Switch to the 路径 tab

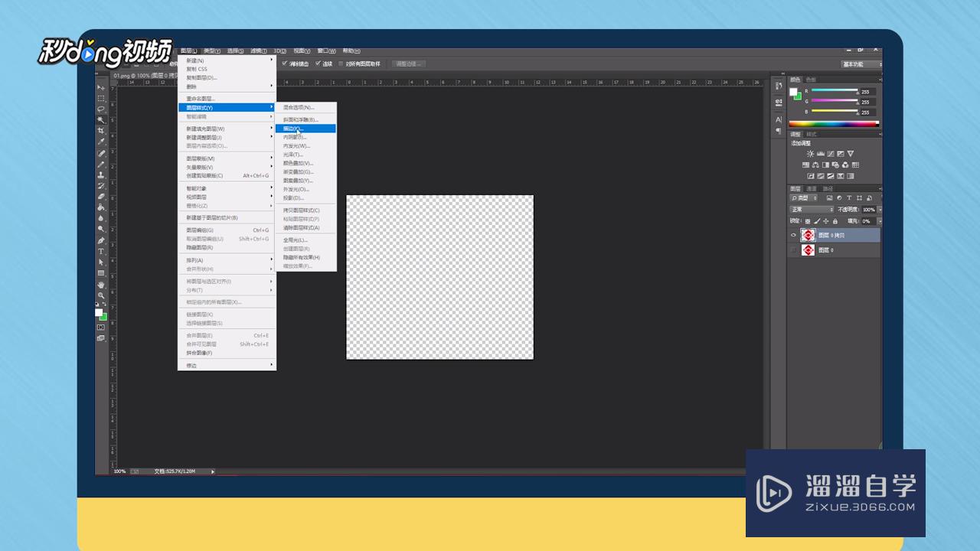828,188
